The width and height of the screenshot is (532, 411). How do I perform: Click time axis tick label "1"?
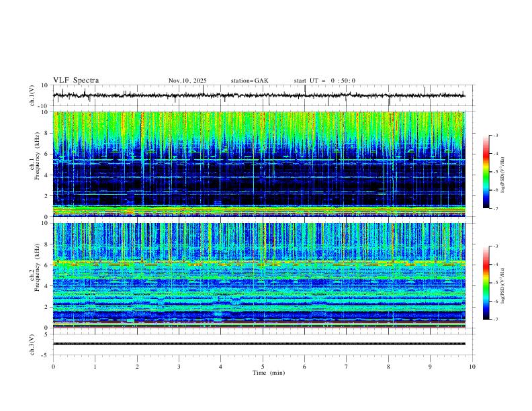coord(95,367)
